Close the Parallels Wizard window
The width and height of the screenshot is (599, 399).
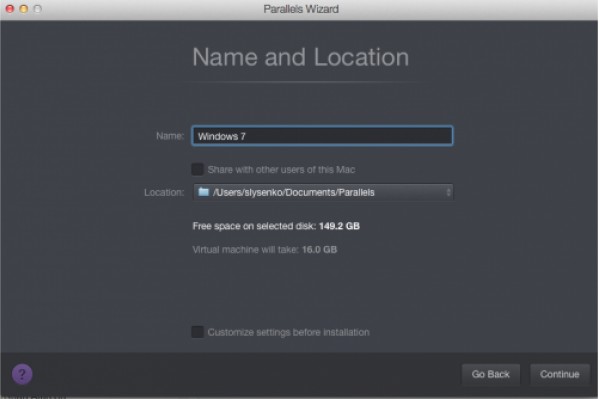coord(10,9)
